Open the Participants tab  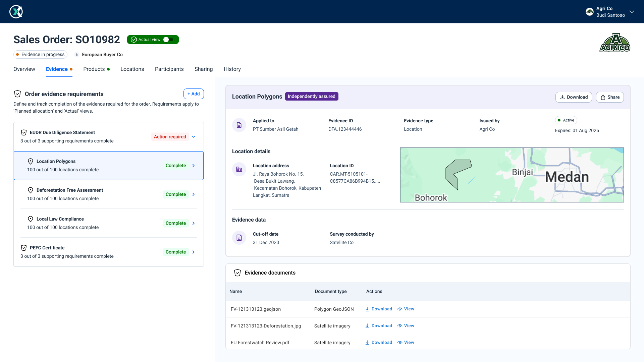pyautogui.click(x=169, y=69)
